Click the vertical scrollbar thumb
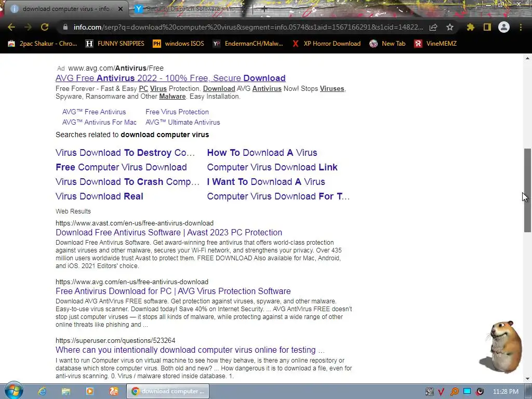Viewport: 532px width, 399px height. coord(527,190)
